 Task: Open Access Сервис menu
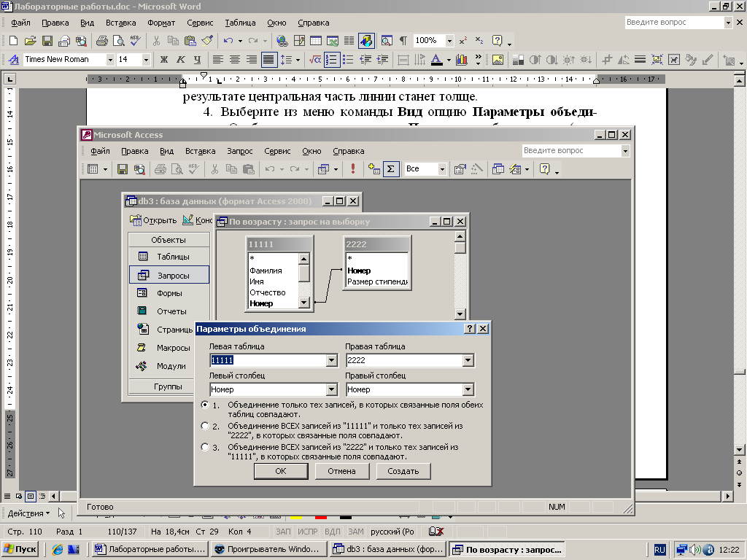[x=277, y=151]
